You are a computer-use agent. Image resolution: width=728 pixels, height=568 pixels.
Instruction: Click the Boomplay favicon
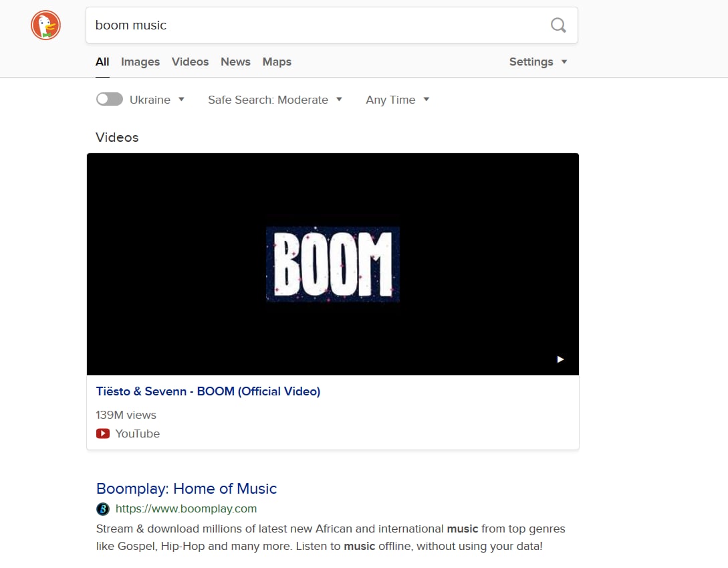pyautogui.click(x=102, y=509)
